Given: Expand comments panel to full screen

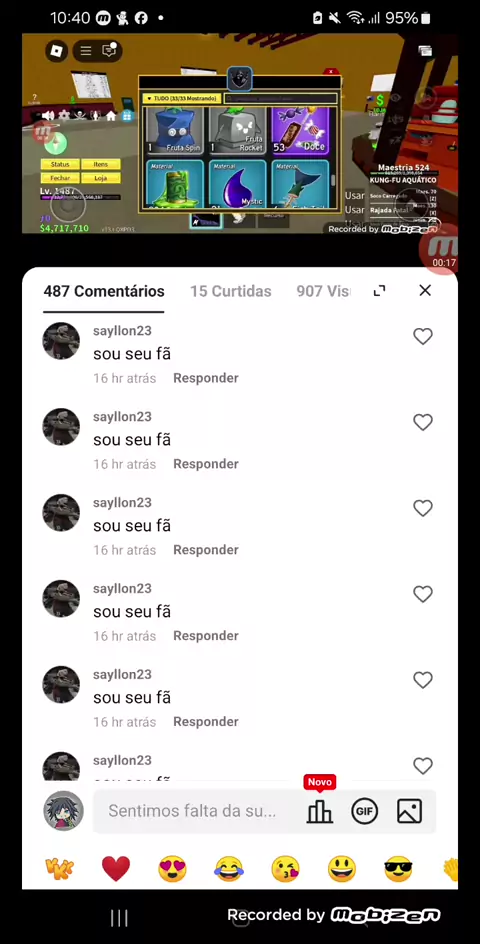Looking at the screenshot, I should click(x=379, y=291).
